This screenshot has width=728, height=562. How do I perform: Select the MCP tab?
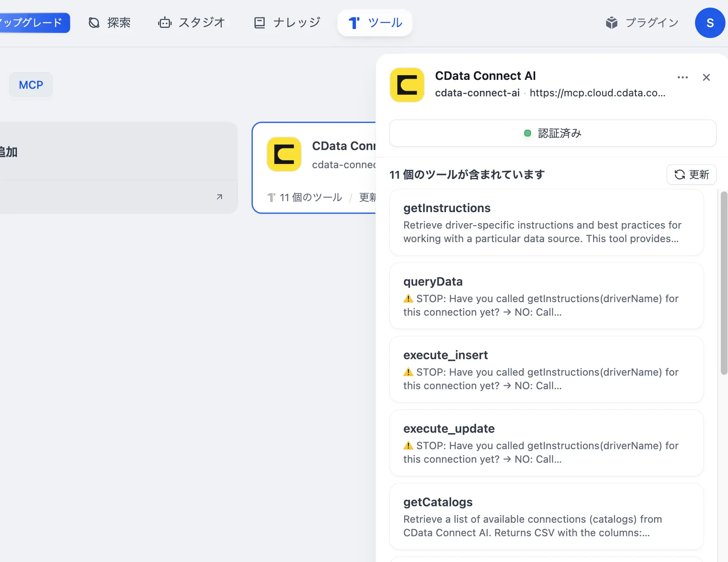(31, 85)
